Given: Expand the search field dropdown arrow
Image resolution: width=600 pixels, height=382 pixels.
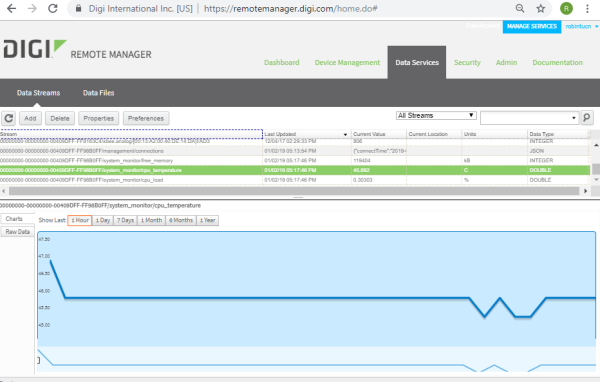Looking at the screenshot, I should tap(573, 118).
